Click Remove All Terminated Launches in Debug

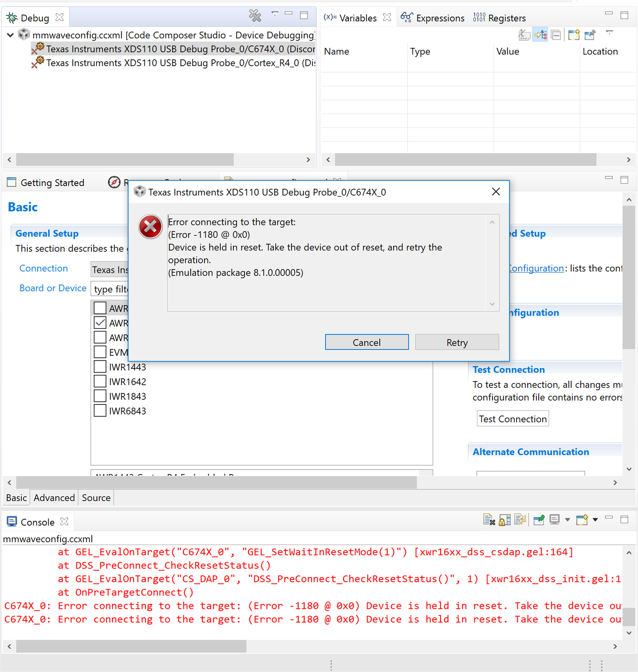click(255, 16)
